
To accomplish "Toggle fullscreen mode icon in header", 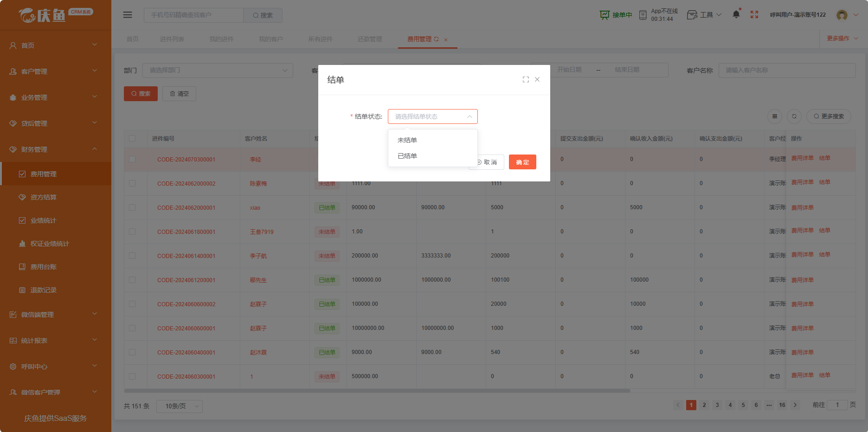I will point(754,15).
